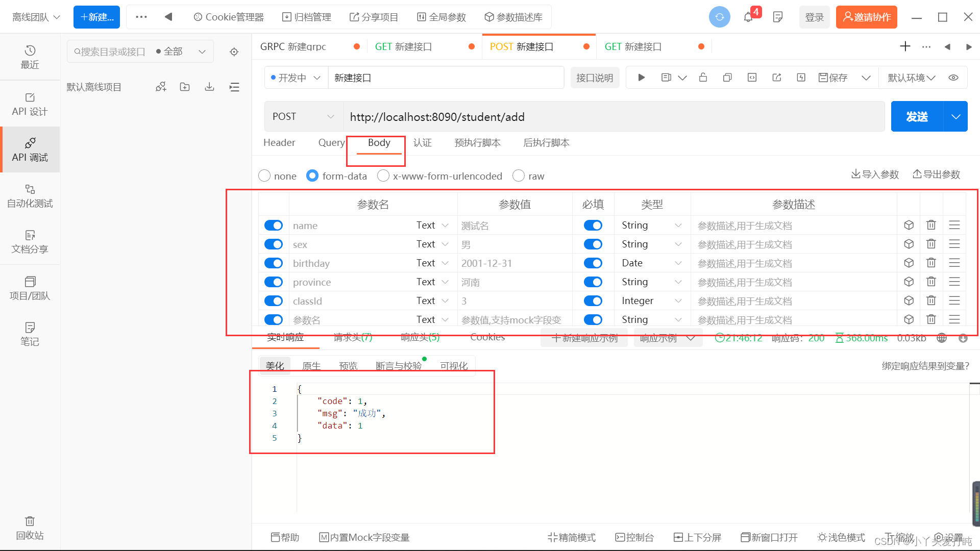Click the run play triangle icon in toolbar
980x551 pixels.
pyautogui.click(x=642, y=78)
